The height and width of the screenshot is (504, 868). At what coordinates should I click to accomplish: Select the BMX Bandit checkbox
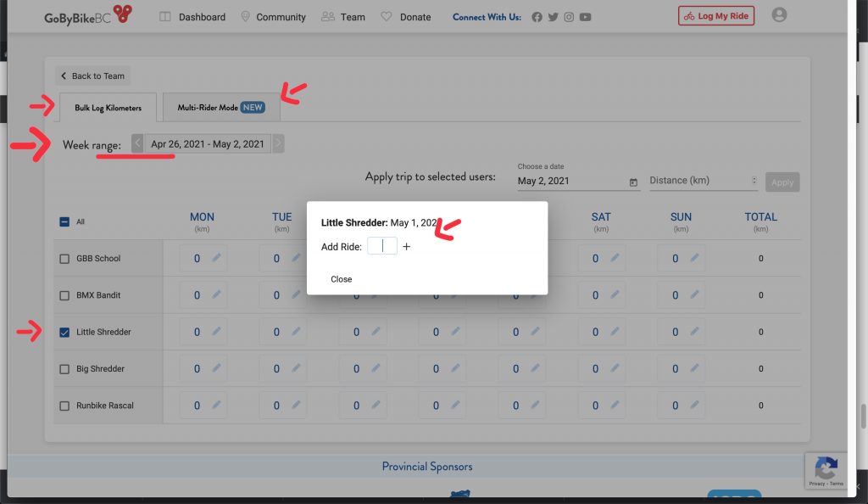tap(64, 295)
